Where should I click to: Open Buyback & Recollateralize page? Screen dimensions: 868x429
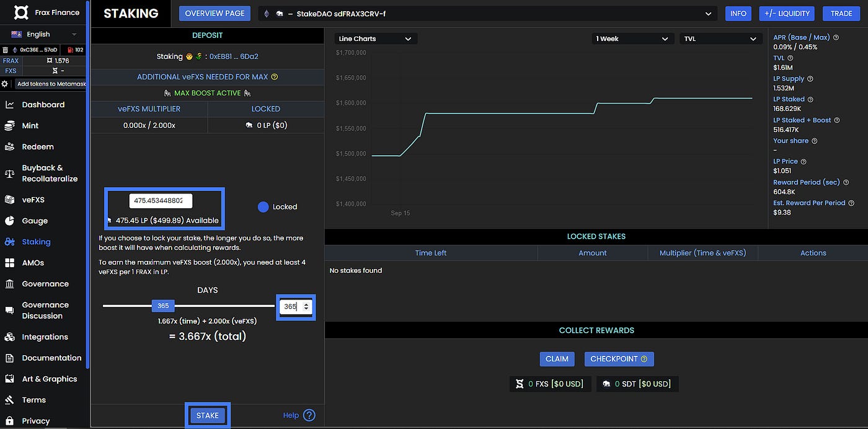click(x=50, y=174)
